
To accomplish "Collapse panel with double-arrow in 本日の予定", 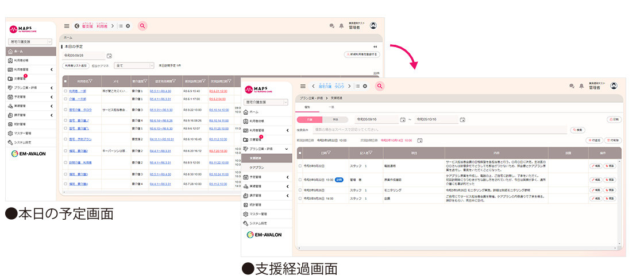I will pyautogui.click(x=375, y=46).
